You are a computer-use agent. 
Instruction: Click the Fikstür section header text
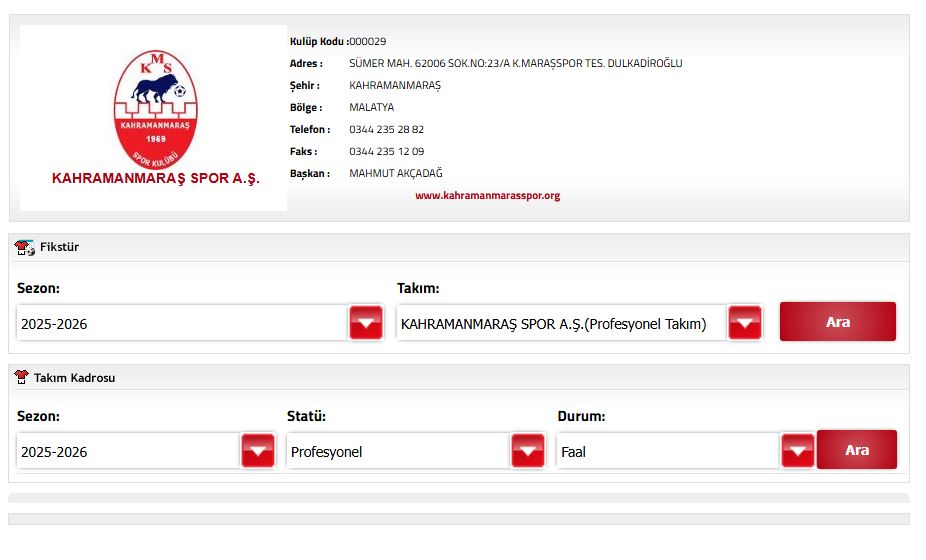59,247
